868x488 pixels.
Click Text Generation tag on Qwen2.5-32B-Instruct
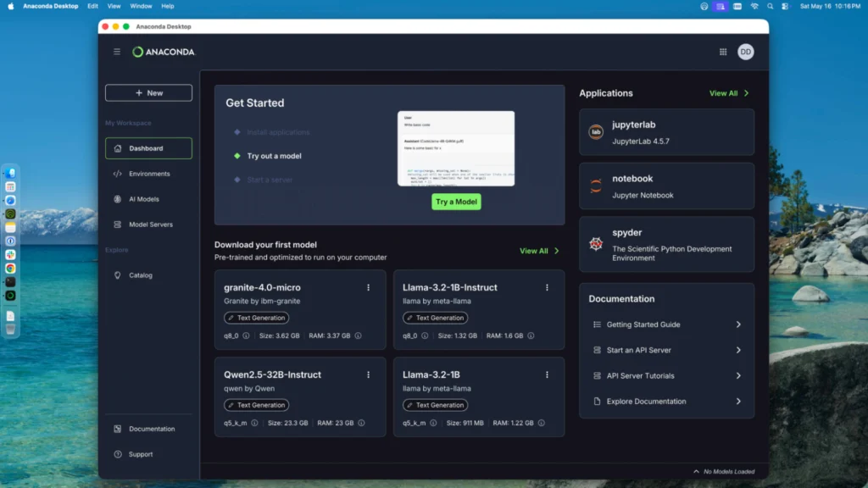(x=256, y=405)
